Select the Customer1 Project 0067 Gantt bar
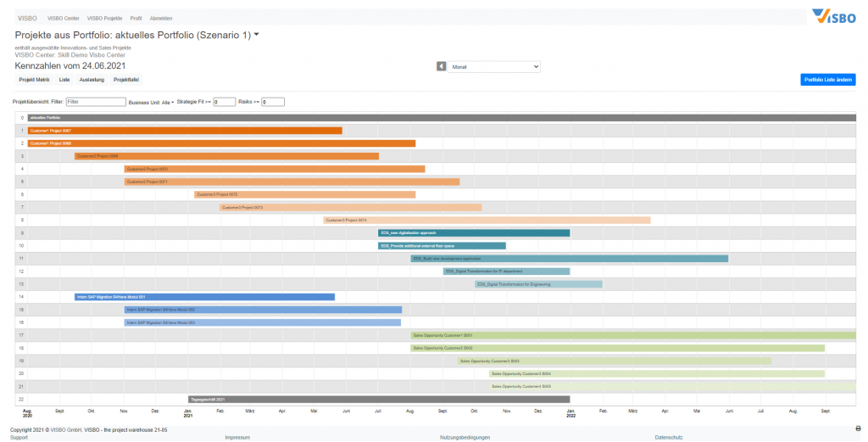 184,131
